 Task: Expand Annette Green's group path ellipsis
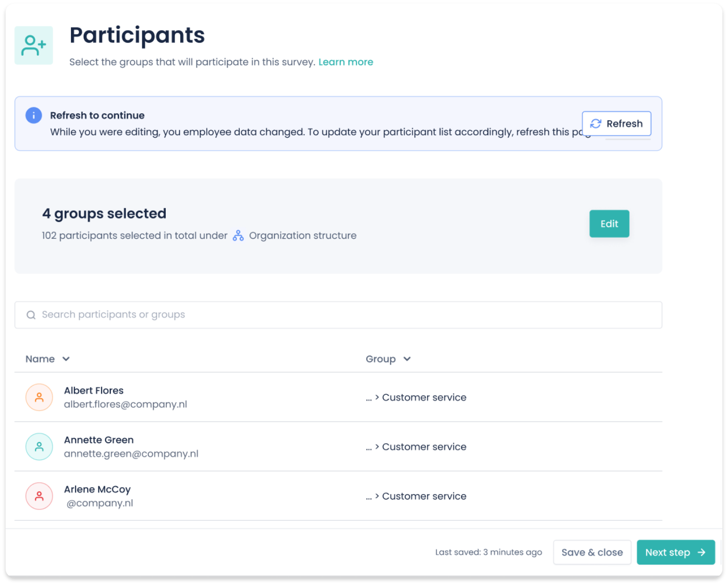click(369, 447)
